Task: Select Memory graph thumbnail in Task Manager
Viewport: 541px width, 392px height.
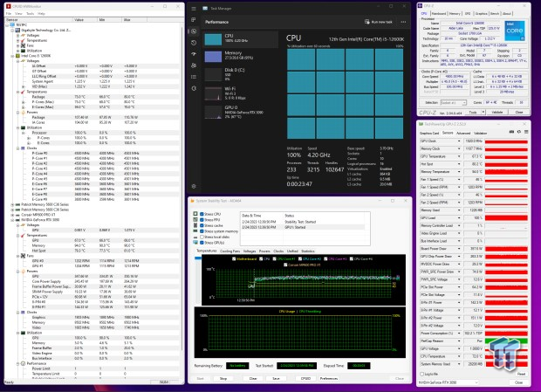Action: [213, 57]
